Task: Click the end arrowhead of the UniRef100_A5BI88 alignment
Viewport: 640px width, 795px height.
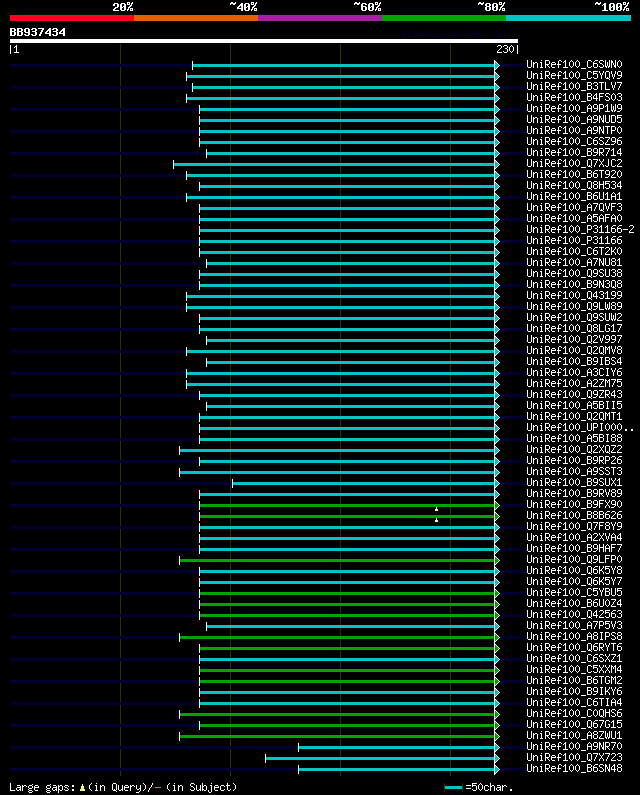Action: pyautogui.click(x=497, y=440)
